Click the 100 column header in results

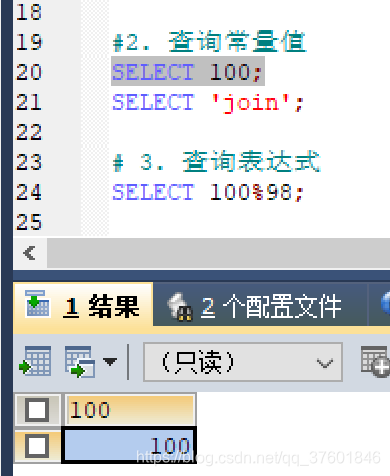tap(129, 410)
